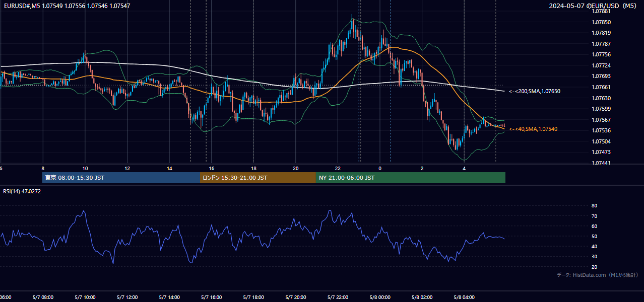Image resolution: width=644 pixels, height=302 pixels.
Task: Click price axis value 1.07850
Action: [x=602, y=22]
